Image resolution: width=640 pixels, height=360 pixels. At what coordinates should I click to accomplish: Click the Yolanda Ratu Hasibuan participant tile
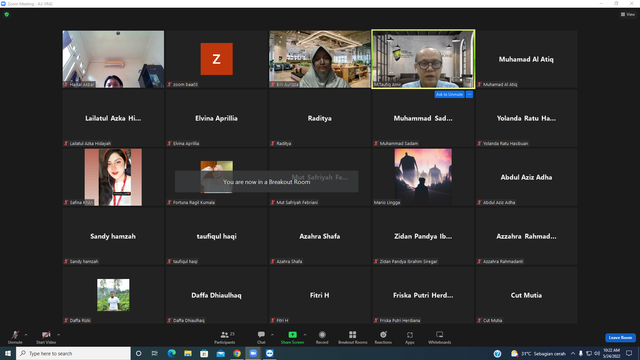[526, 118]
